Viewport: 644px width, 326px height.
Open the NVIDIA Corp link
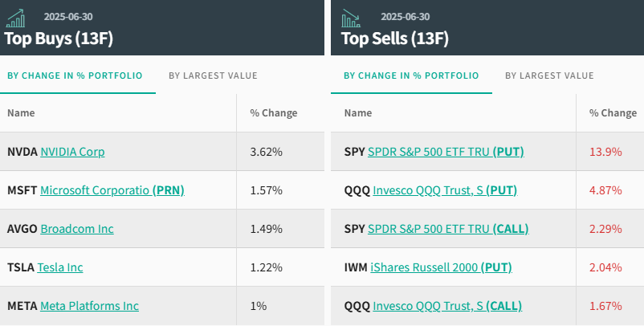(72, 152)
